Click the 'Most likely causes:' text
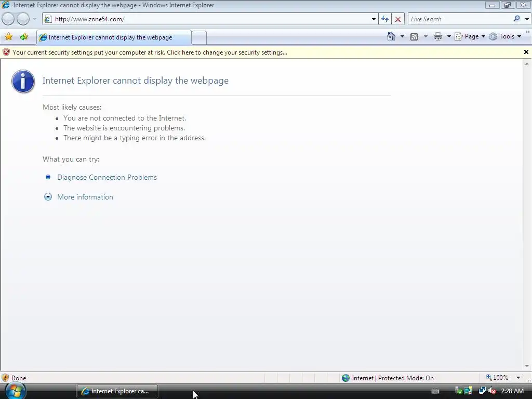The height and width of the screenshot is (399, 532). (72, 107)
